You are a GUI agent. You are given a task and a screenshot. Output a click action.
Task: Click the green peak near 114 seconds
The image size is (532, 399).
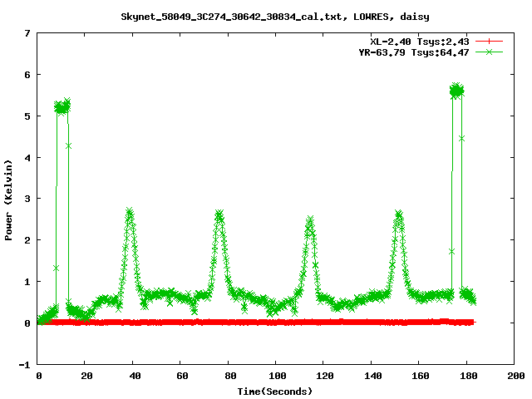pyautogui.click(x=310, y=220)
